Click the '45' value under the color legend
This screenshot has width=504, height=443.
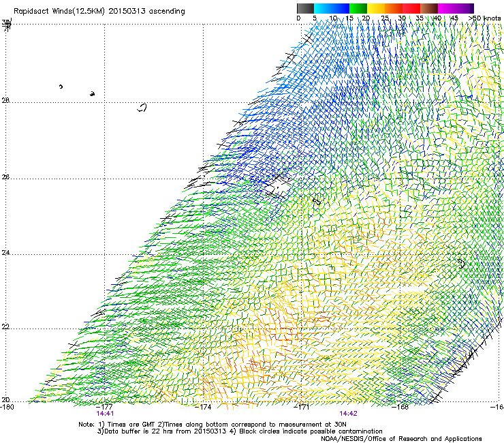pyautogui.click(x=454, y=18)
